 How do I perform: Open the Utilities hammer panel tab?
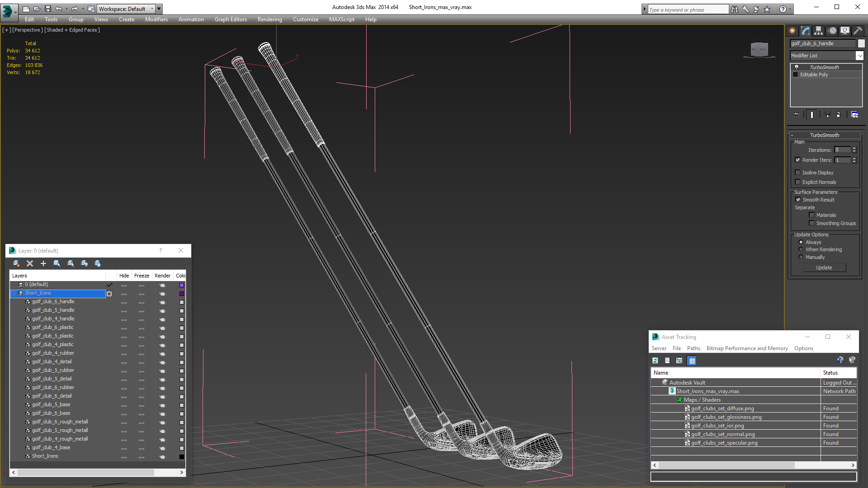pos(858,31)
